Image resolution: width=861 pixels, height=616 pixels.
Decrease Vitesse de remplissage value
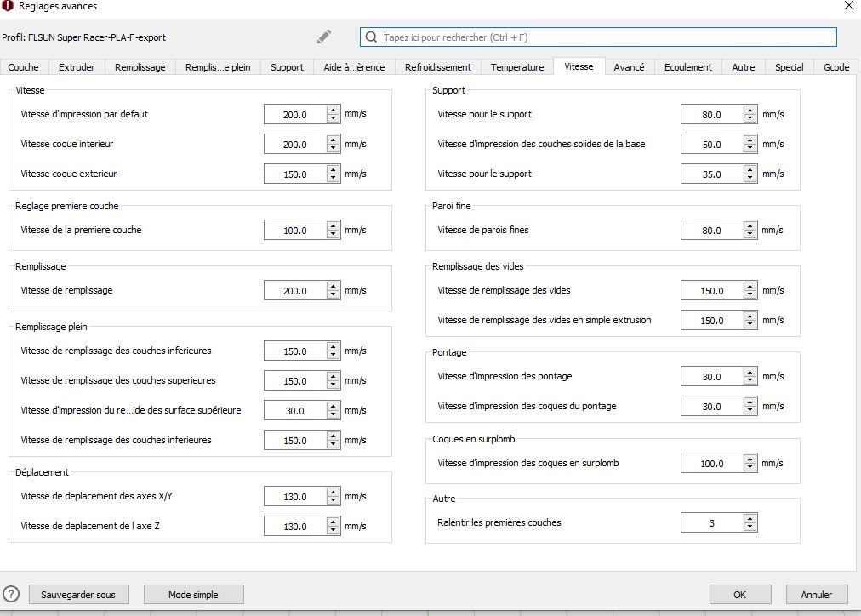click(333, 294)
